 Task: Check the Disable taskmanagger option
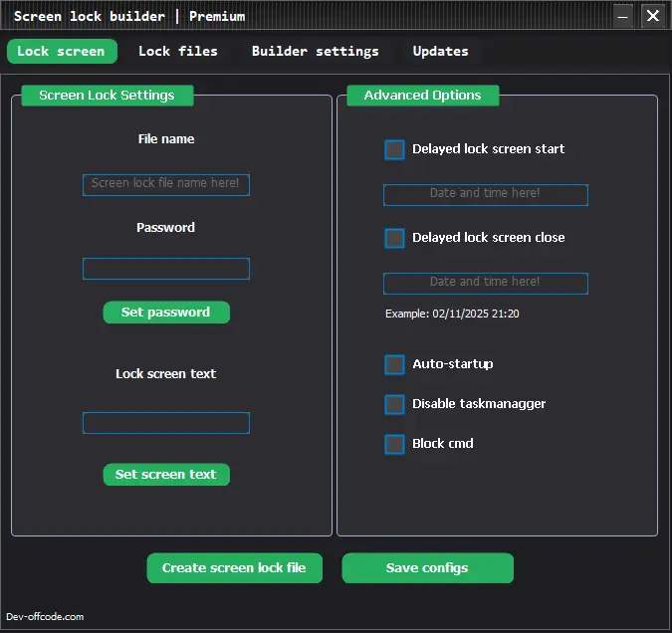[x=394, y=404]
